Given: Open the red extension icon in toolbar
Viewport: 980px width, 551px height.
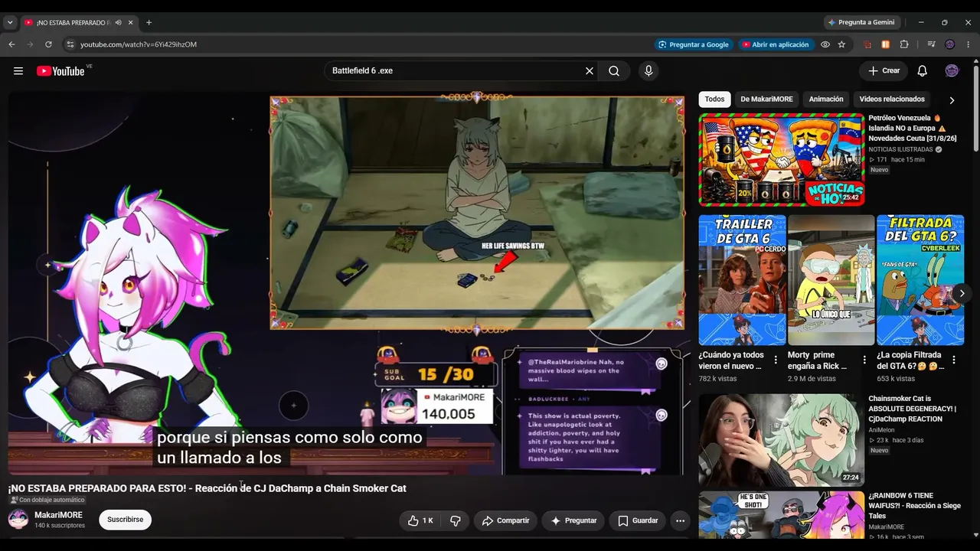Looking at the screenshot, I should 867,44.
